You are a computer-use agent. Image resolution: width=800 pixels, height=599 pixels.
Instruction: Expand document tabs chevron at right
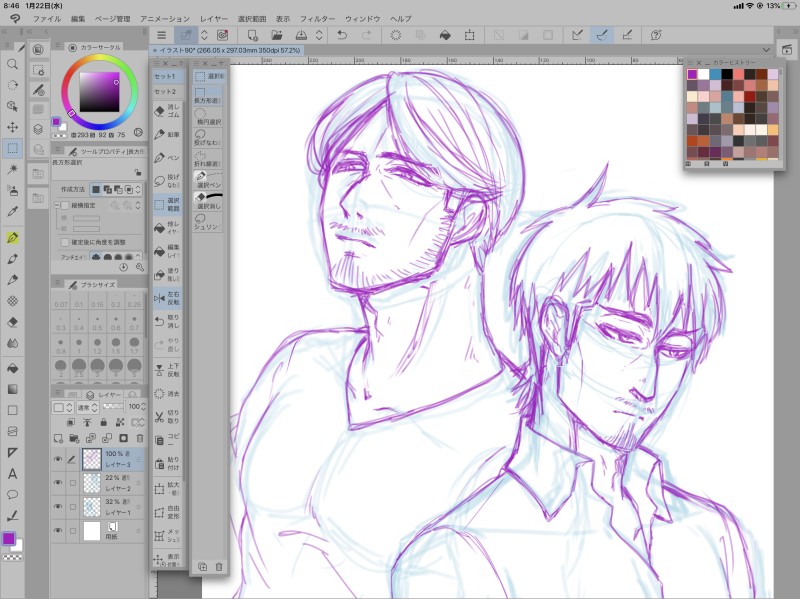click(766, 50)
